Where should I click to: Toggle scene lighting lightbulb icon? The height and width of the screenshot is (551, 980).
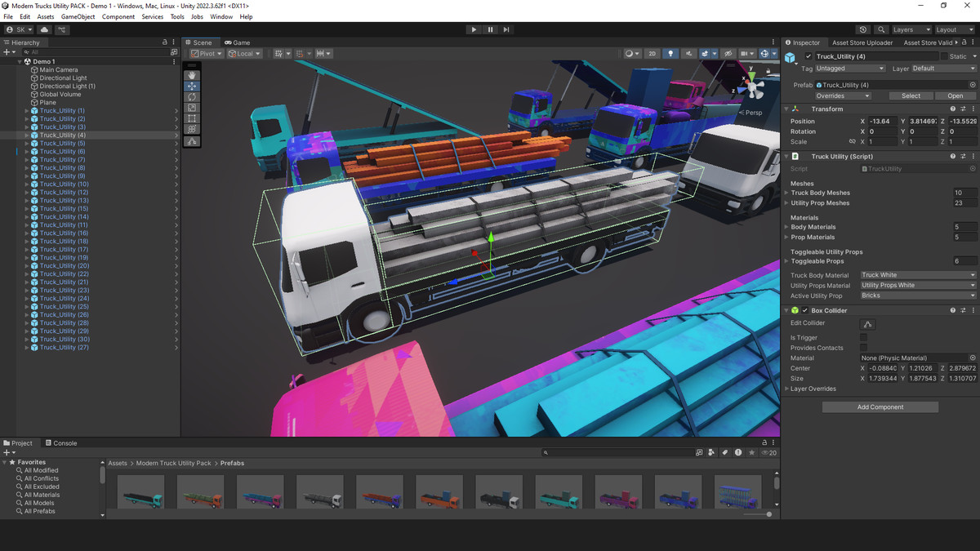tap(670, 54)
